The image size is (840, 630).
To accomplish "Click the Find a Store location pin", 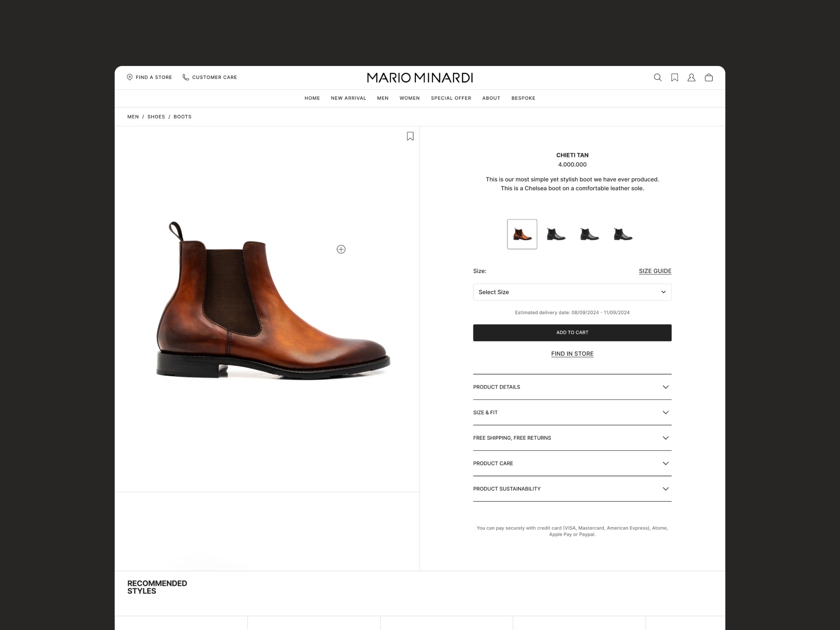I will (x=130, y=77).
